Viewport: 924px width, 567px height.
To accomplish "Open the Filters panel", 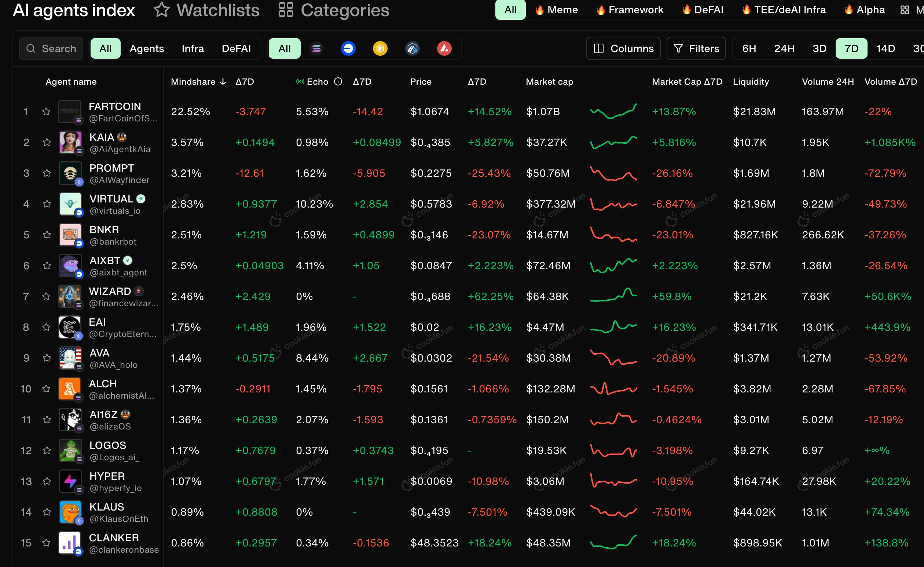I will (696, 48).
